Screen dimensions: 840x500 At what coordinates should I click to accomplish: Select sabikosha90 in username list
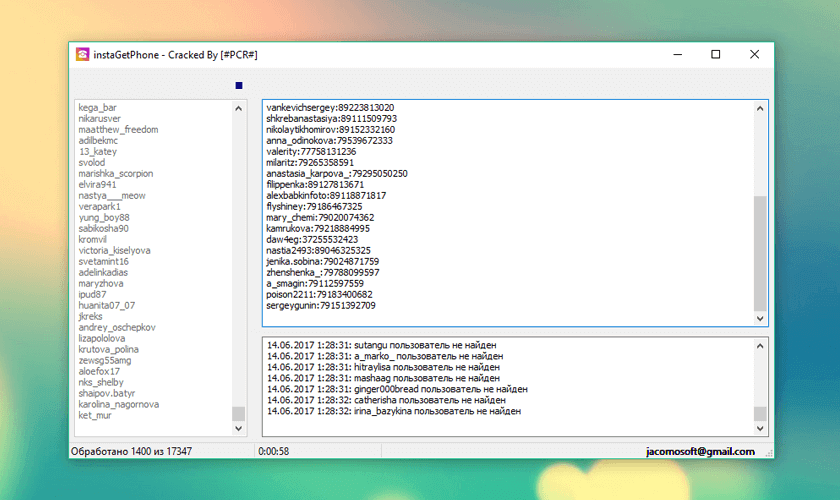point(103,228)
